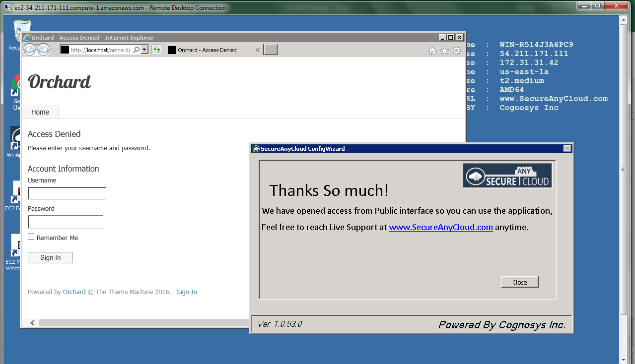The width and height of the screenshot is (635, 364).
Task: Open the IE home page icon
Action: tap(432, 51)
